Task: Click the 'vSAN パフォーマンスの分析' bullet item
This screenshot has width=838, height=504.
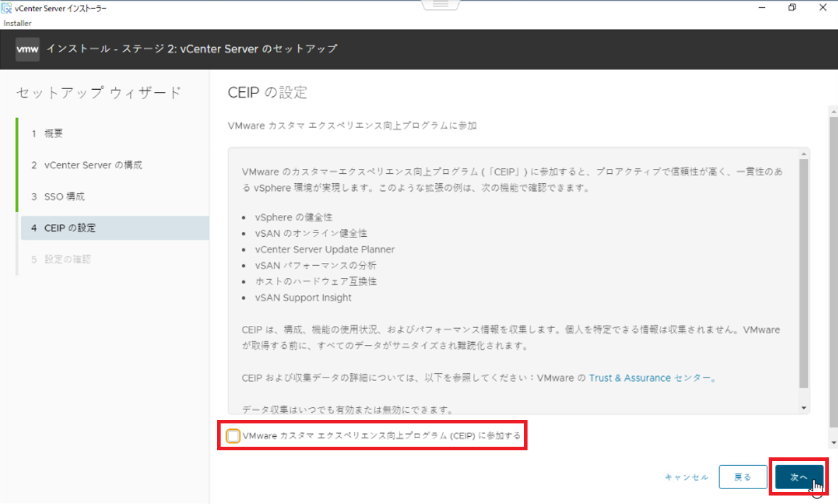Action: pyautogui.click(x=316, y=266)
